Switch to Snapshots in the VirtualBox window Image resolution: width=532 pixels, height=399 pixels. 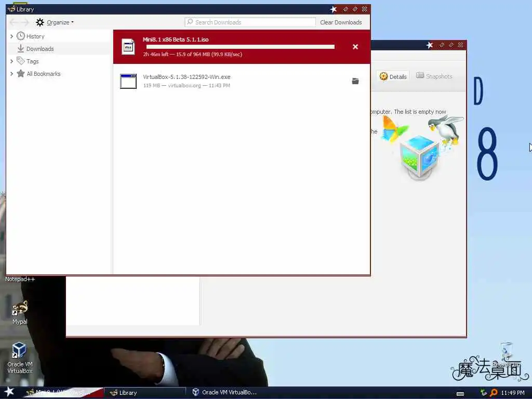434,76
